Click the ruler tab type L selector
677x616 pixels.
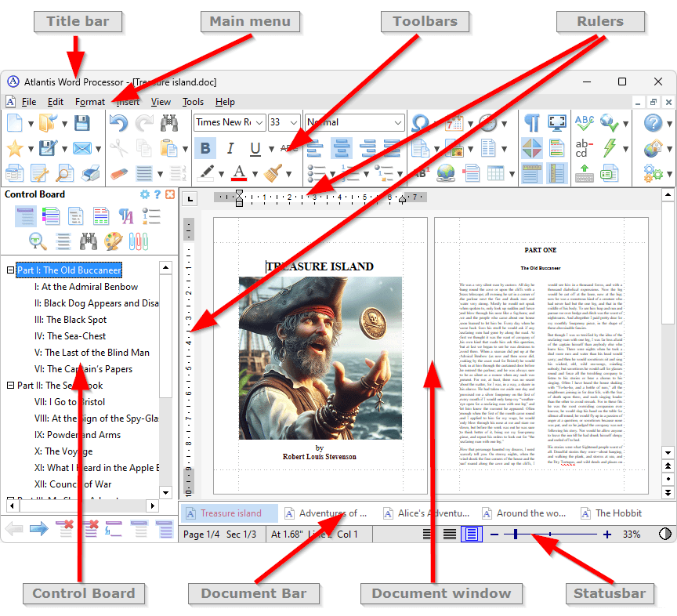[x=190, y=199]
